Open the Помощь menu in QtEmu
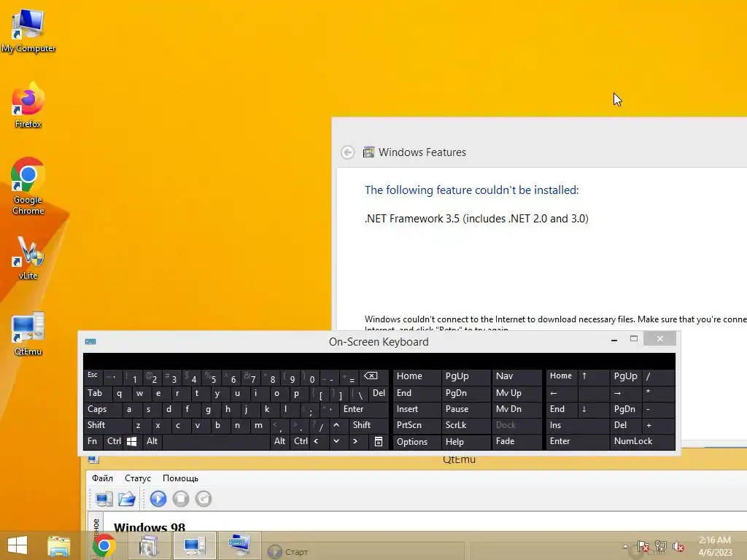Screen dimensions: 747x560 [181, 478]
